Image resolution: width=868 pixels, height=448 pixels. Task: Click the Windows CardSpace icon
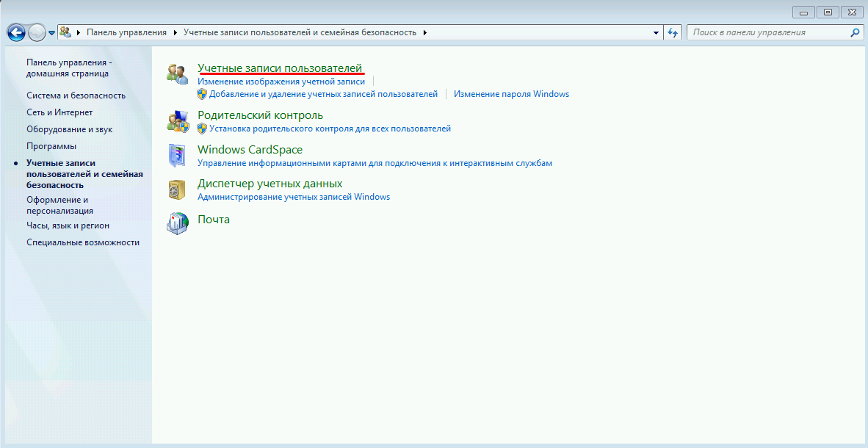177,156
